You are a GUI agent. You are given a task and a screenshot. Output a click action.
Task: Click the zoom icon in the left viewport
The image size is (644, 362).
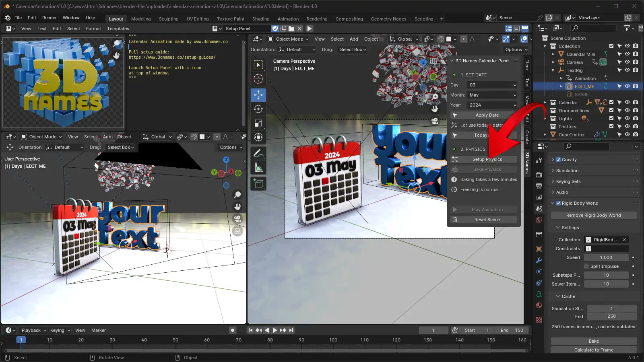click(x=237, y=195)
